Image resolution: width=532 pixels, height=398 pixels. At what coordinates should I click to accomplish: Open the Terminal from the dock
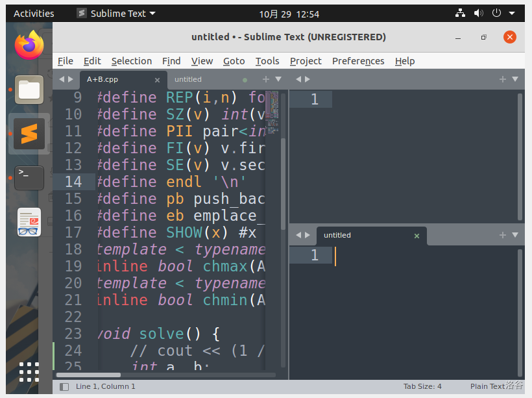pyautogui.click(x=29, y=177)
